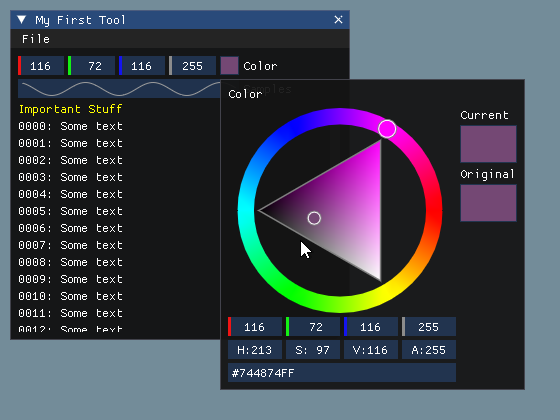Screen dimensions: 560x420
Task: Click the row '0000: Some text'
Action: pos(70,126)
